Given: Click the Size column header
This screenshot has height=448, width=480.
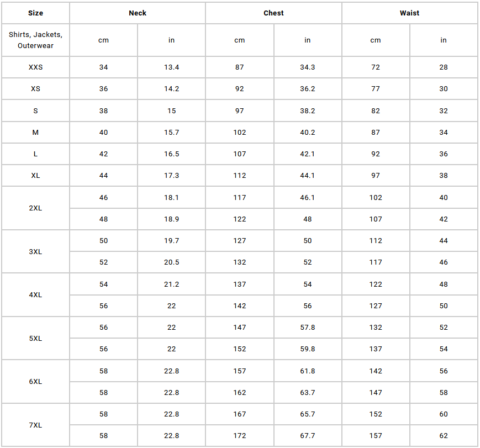Looking at the screenshot, I should coord(35,13).
